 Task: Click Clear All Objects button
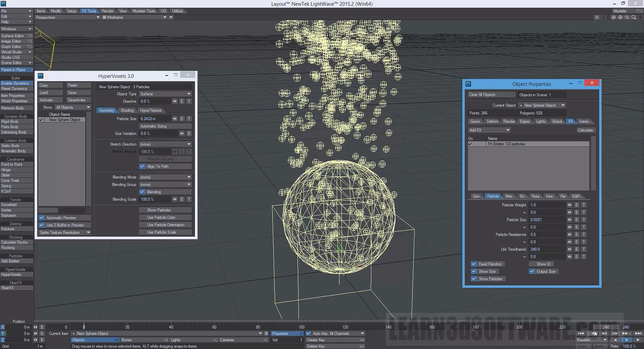[x=491, y=95]
